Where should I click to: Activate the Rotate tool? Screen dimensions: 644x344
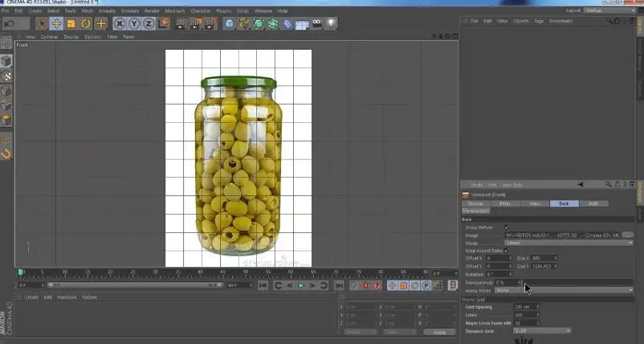coord(85,23)
